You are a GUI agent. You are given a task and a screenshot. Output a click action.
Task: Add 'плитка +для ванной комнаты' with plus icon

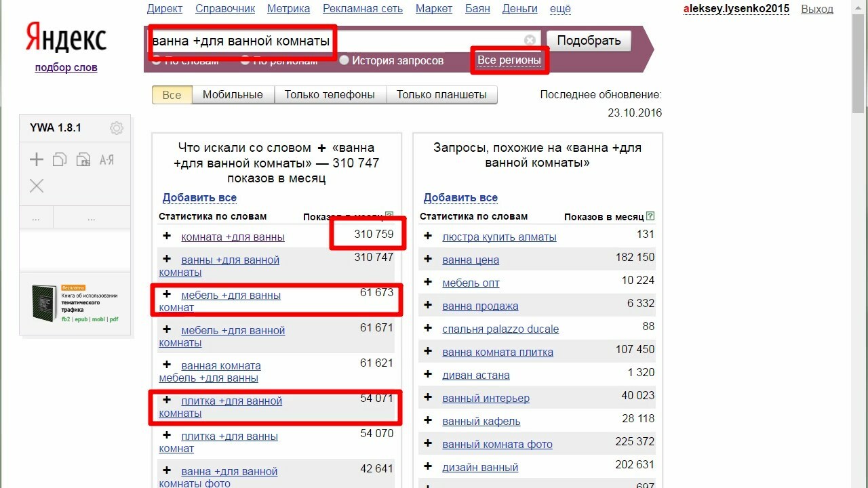point(167,400)
